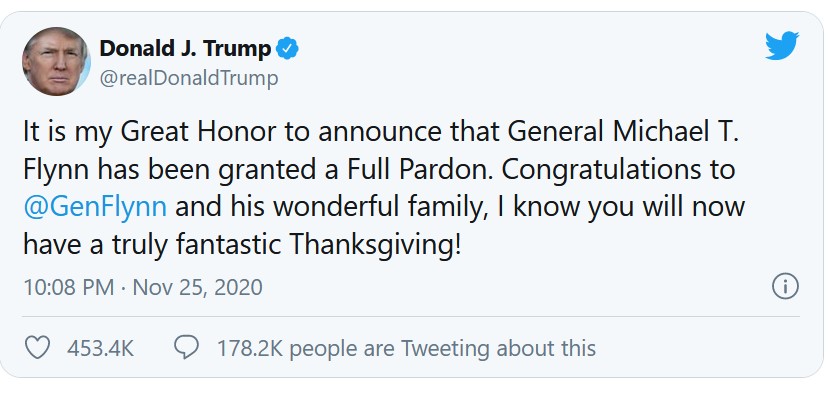Viewport: 829px width, 393px height.
Task: Click the word 'Thanksgiving!' in the tweet
Action: pyautogui.click(x=376, y=246)
